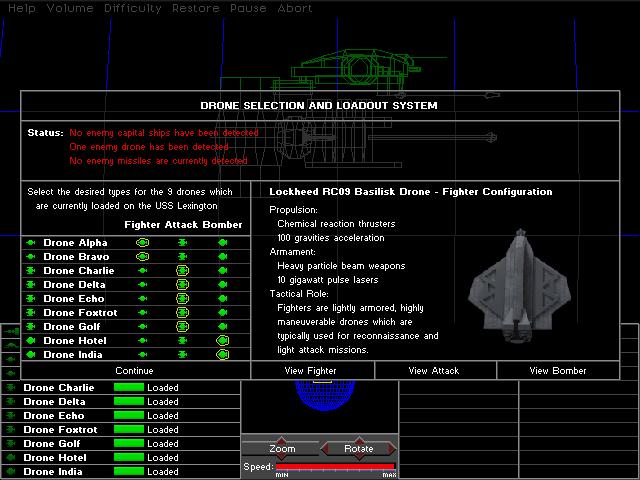Choose Fighter icon for Drone Delta
The height and width of the screenshot is (480, 640).
[142, 284]
